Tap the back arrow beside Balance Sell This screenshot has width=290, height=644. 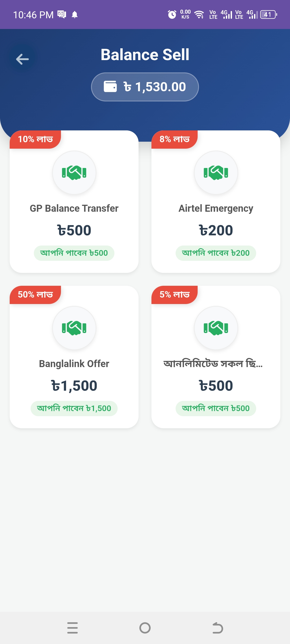(22, 59)
